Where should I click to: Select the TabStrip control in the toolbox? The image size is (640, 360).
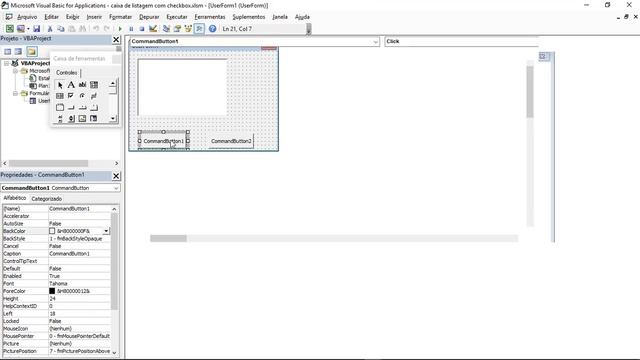click(82, 107)
